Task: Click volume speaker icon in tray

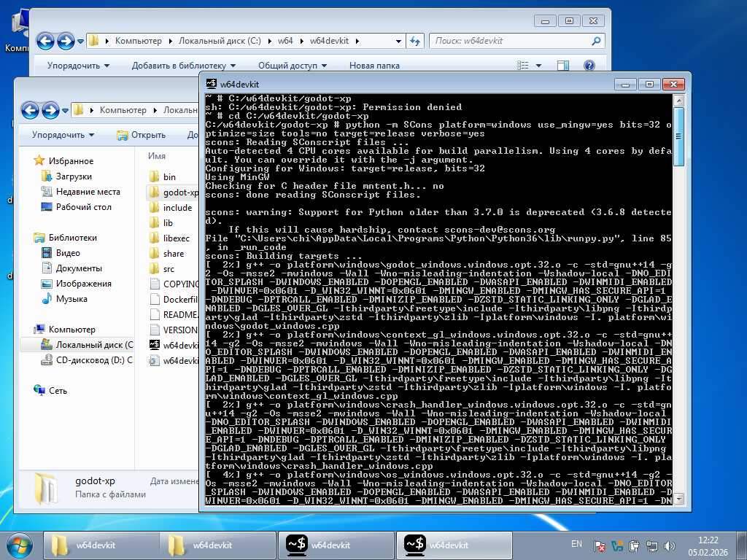Action: (x=670, y=546)
